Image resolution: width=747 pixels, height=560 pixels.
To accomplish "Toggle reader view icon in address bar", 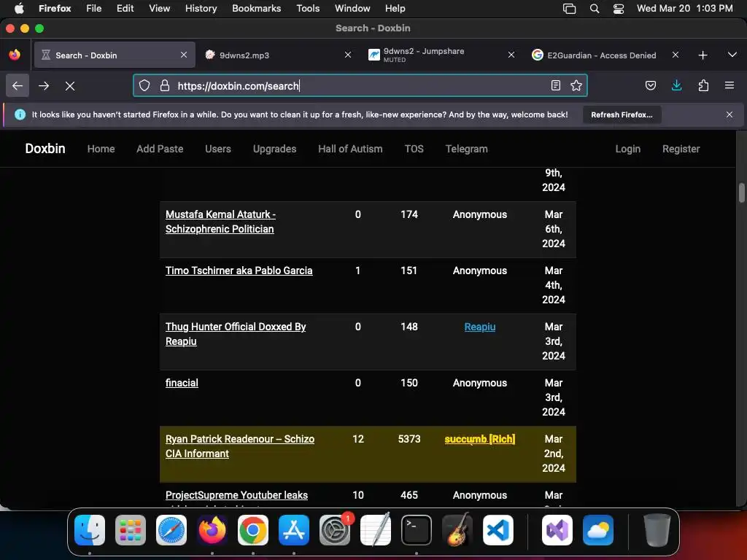I will pyautogui.click(x=555, y=86).
